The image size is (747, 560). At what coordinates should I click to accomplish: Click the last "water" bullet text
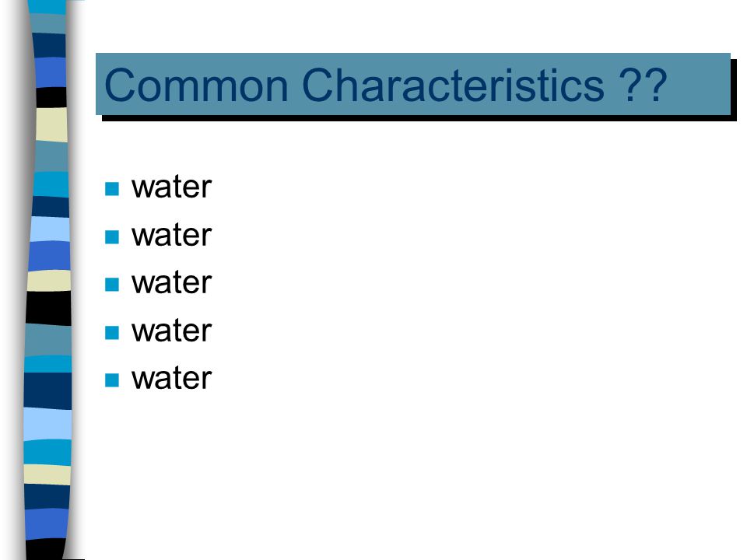[171, 378]
